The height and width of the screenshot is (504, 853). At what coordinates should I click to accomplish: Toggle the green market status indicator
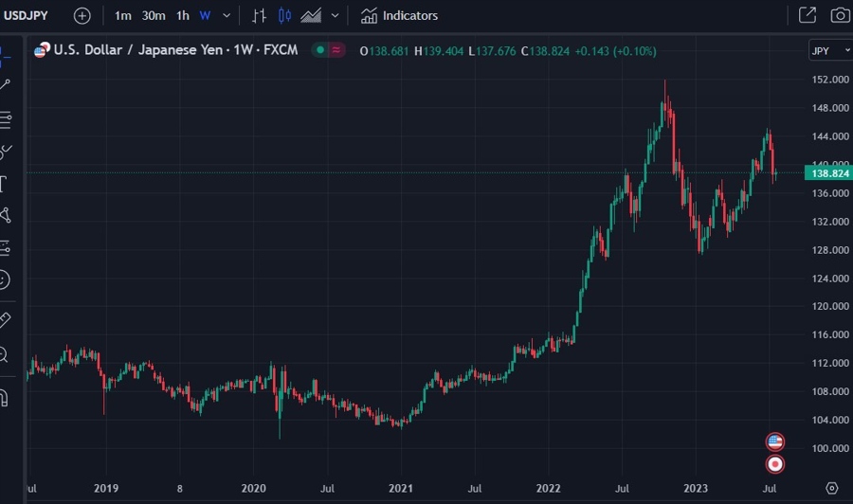tap(320, 50)
